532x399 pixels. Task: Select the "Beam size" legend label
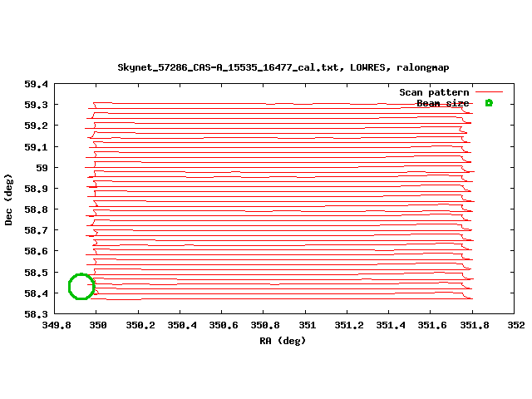[x=442, y=103]
